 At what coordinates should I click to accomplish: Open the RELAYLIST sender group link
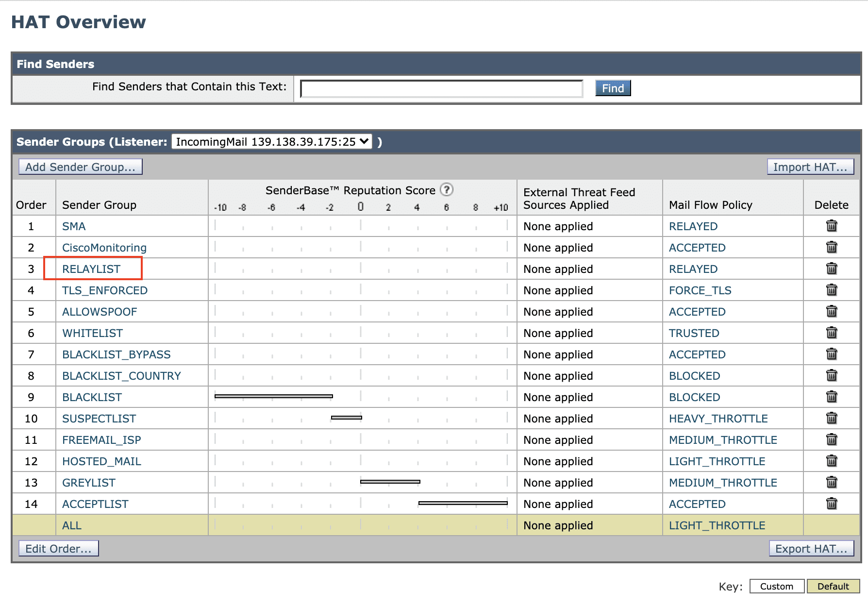pyautogui.click(x=91, y=269)
